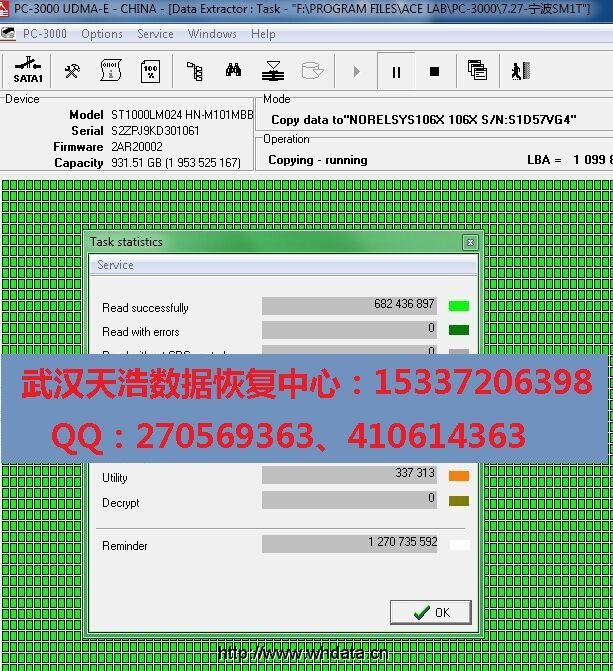Click the orange Utility color swatch
The image size is (613, 671).
(x=458, y=475)
